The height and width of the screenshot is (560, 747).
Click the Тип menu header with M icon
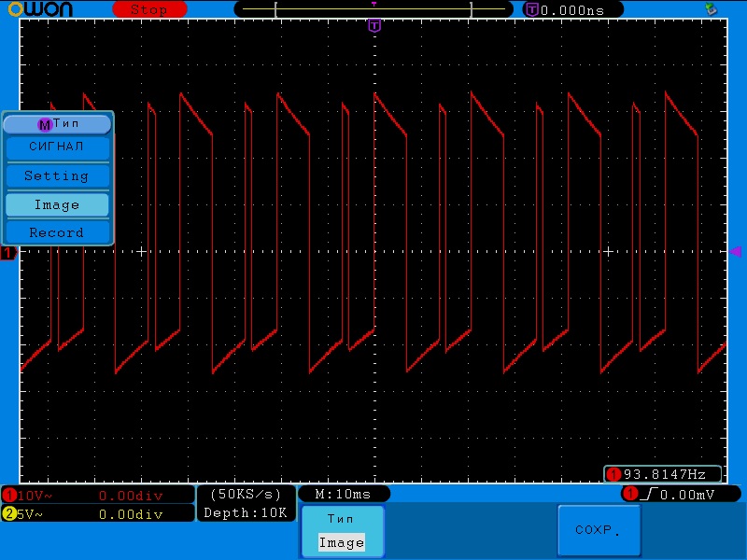[x=57, y=123]
